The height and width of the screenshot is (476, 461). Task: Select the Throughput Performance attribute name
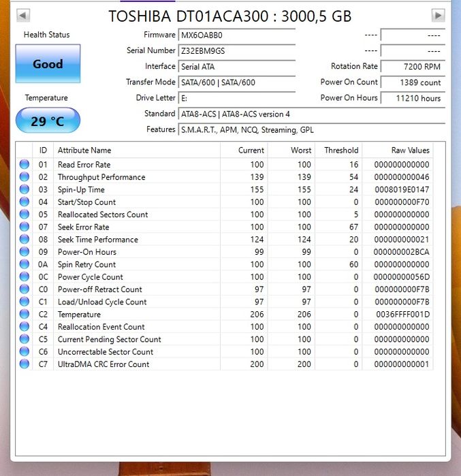101,177
